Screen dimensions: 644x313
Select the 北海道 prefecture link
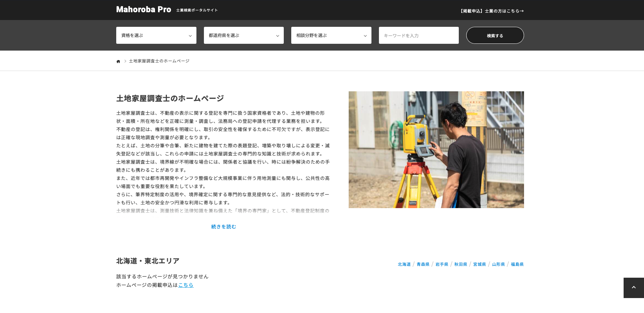coord(404,264)
